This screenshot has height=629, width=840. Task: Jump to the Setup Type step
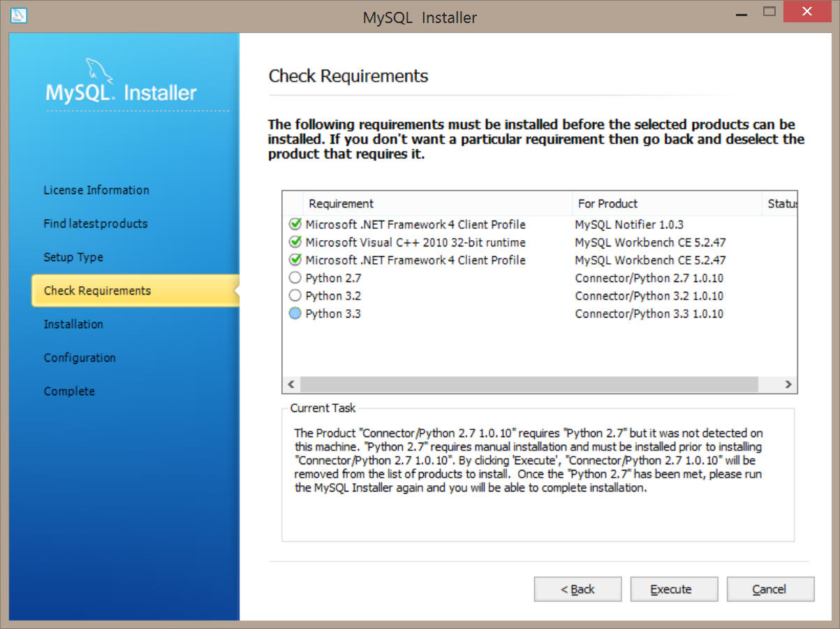click(73, 257)
